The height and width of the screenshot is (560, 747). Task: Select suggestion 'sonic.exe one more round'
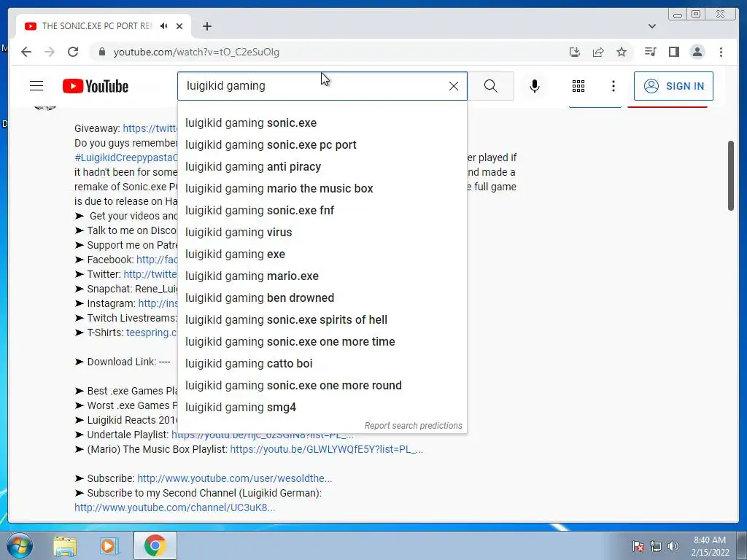pyautogui.click(x=322, y=386)
